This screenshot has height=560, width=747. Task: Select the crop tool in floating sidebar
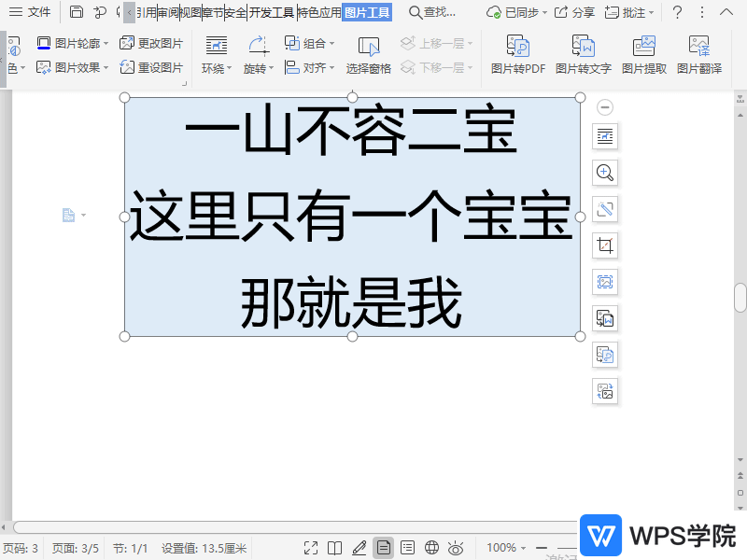click(605, 245)
